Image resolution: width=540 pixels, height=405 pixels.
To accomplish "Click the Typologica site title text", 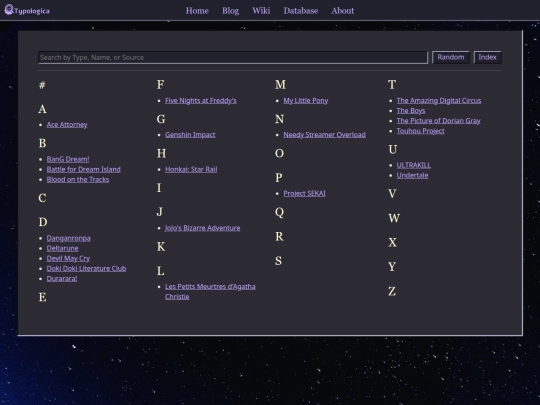I will click(x=32, y=11).
